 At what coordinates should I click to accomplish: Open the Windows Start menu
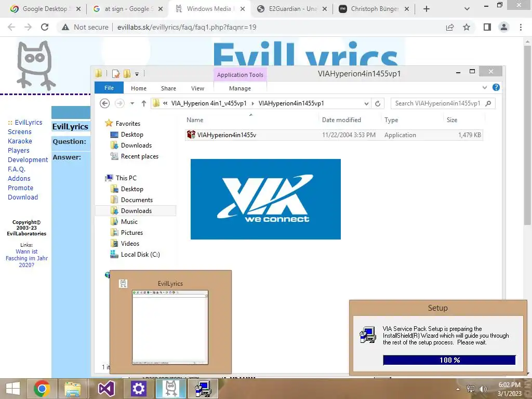click(13, 389)
